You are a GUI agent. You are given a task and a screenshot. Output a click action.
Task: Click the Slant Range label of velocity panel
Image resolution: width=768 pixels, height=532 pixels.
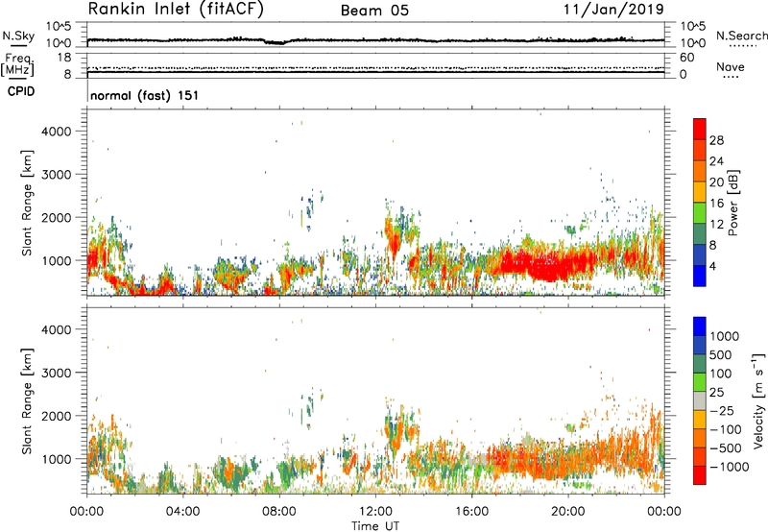[27, 401]
